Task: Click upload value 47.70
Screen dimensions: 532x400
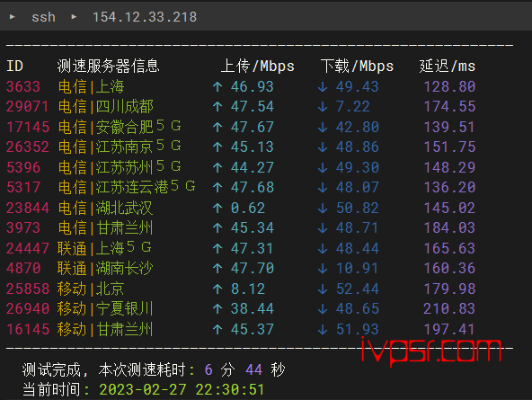Action: [253, 268]
